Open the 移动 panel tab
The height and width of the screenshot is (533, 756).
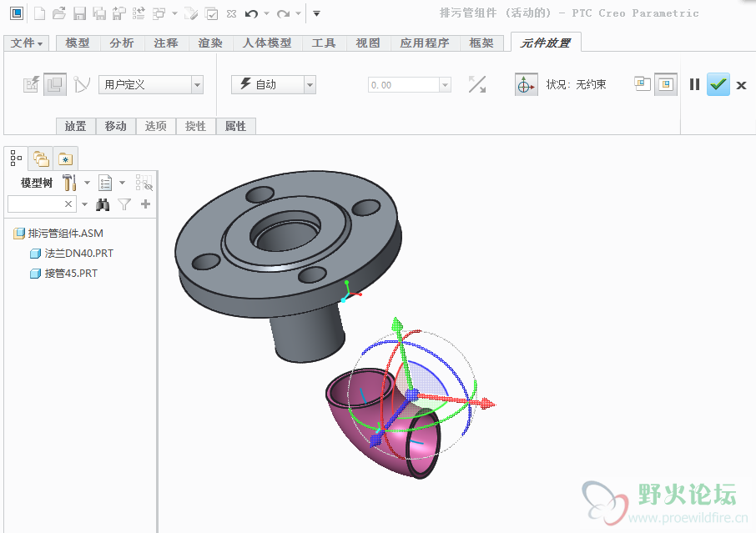pos(116,126)
